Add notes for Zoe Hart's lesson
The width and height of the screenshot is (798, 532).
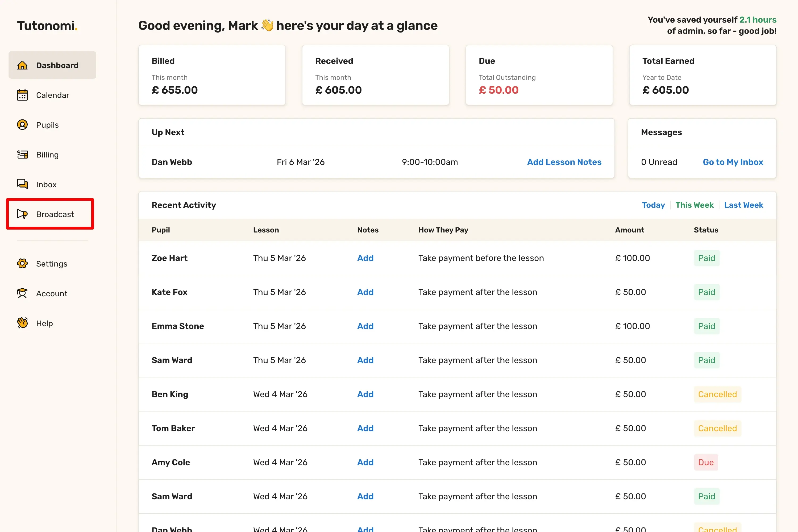click(x=365, y=258)
